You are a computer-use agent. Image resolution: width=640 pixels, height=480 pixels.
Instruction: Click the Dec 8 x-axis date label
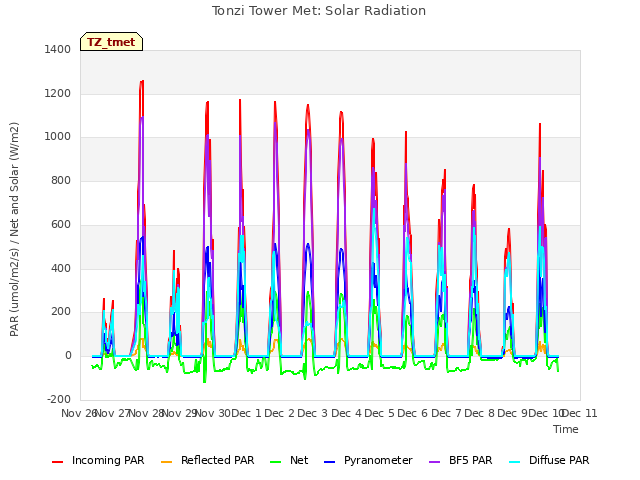point(480,413)
